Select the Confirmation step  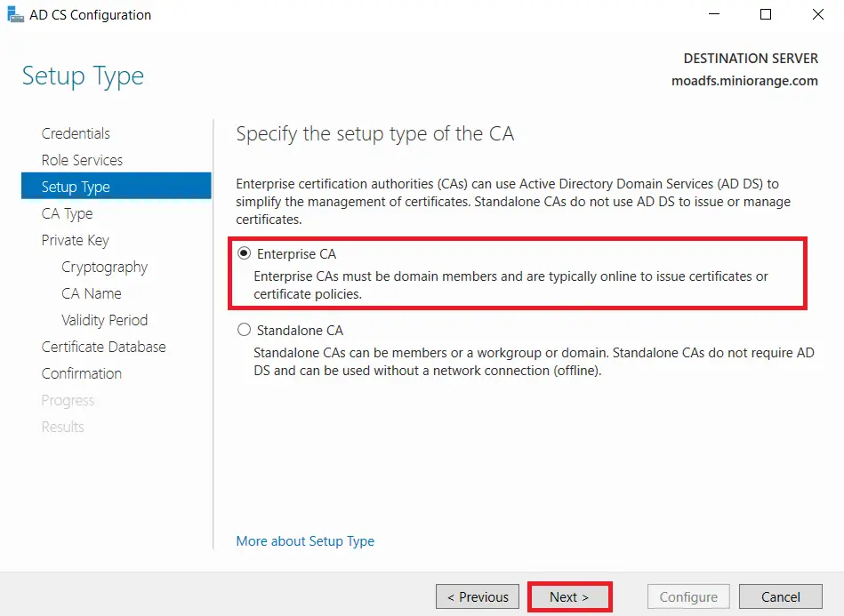[81, 373]
